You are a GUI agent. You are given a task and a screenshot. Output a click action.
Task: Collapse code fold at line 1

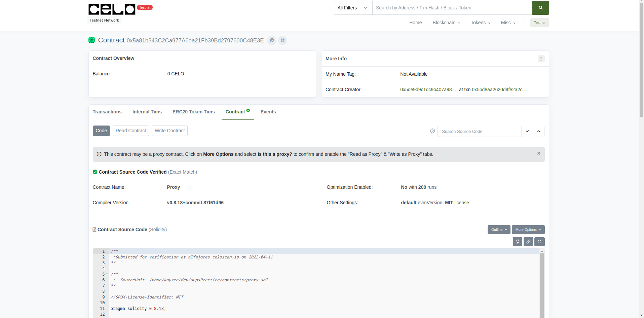[107, 251]
